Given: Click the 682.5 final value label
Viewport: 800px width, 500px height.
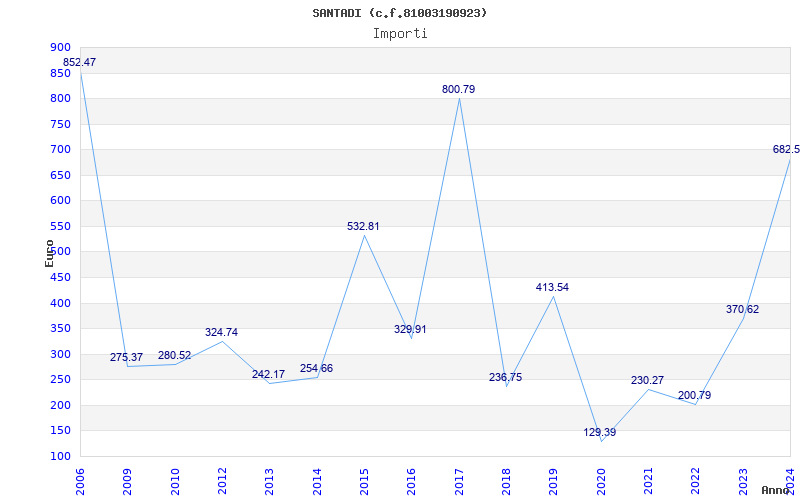Looking at the screenshot, I should (786, 149).
